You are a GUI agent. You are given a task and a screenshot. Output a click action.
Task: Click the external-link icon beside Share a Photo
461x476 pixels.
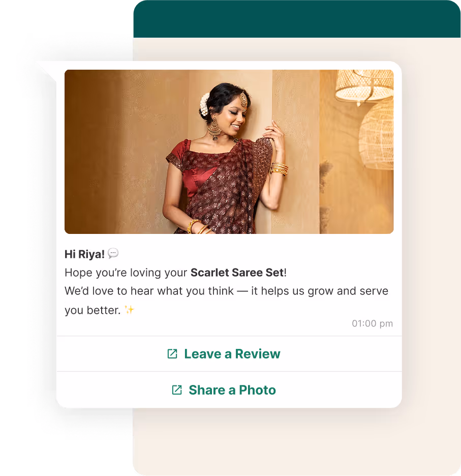(x=177, y=390)
